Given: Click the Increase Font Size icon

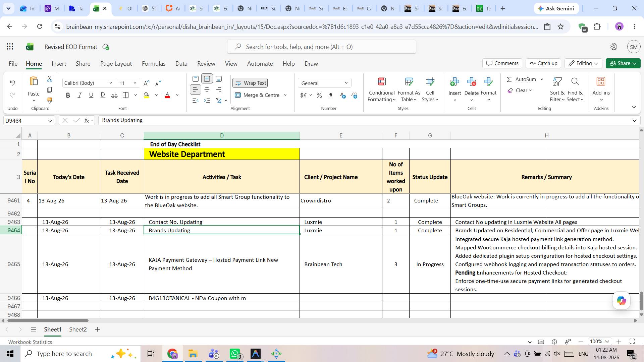Looking at the screenshot, I should 147,83.
